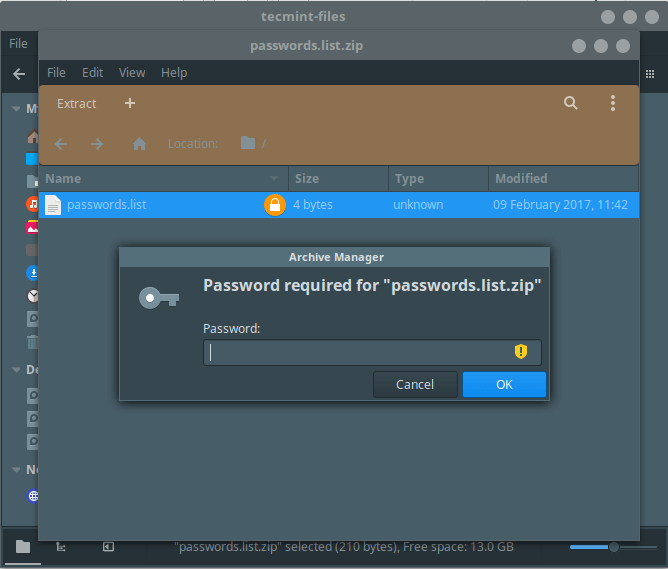Click the search icon in Archive Manager

(x=570, y=103)
